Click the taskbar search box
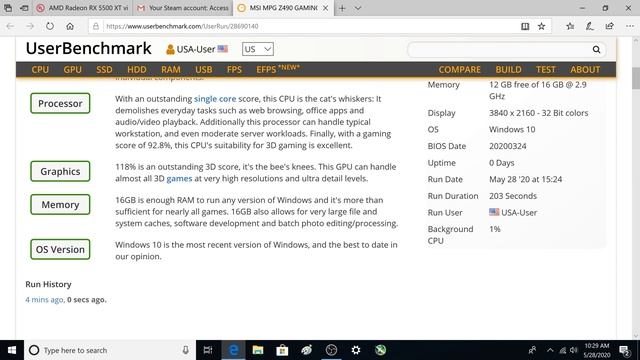This screenshot has width=640, height=360. [110, 350]
